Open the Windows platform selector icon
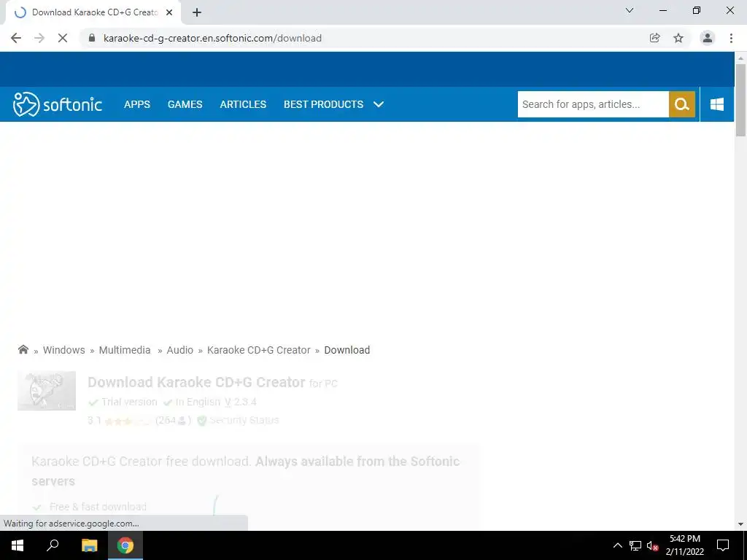 (x=717, y=104)
